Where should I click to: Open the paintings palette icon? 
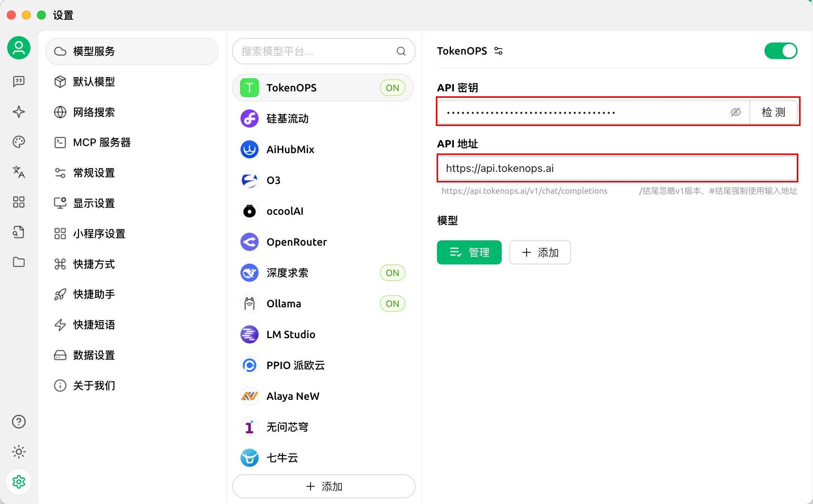[19, 142]
